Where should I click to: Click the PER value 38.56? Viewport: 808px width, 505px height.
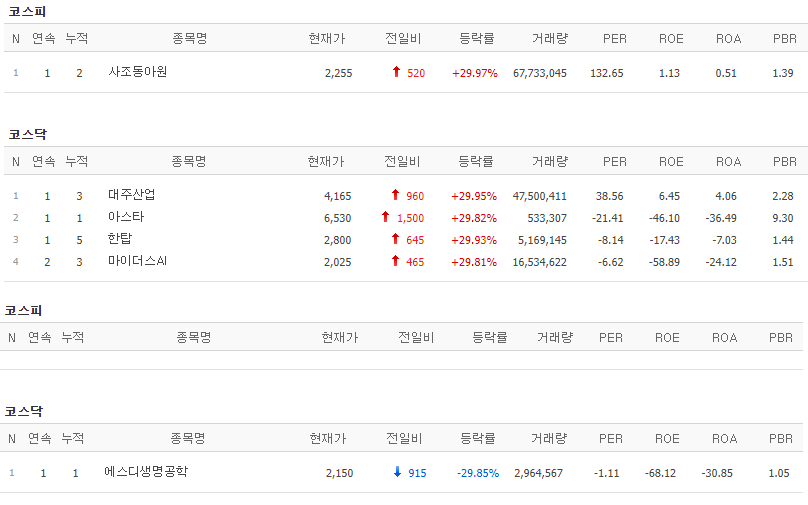pyautogui.click(x=610, y=196)
